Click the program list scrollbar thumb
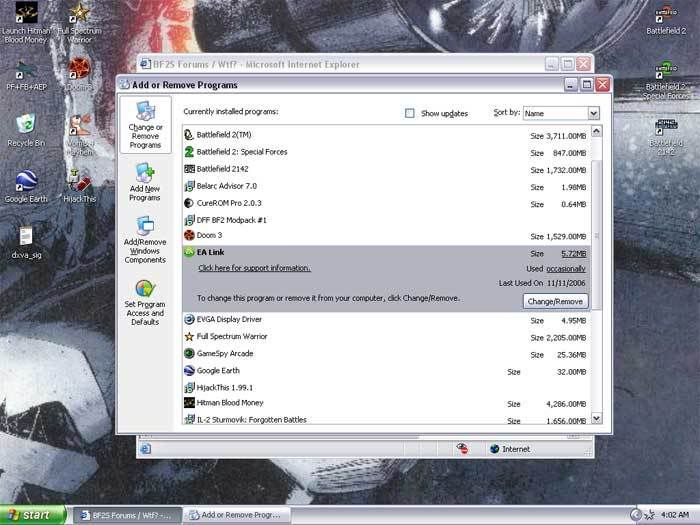Screen dimensions: 700x525 [x=596, y=235]
